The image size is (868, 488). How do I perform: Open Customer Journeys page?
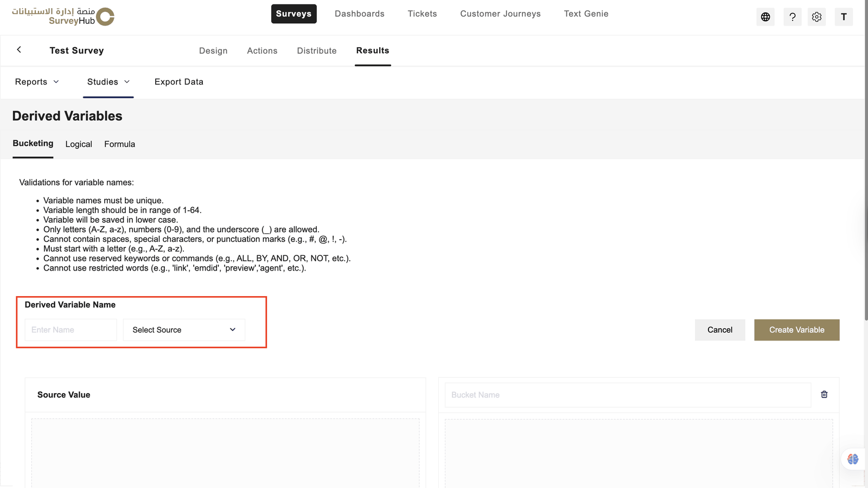(x=500, y=14)
